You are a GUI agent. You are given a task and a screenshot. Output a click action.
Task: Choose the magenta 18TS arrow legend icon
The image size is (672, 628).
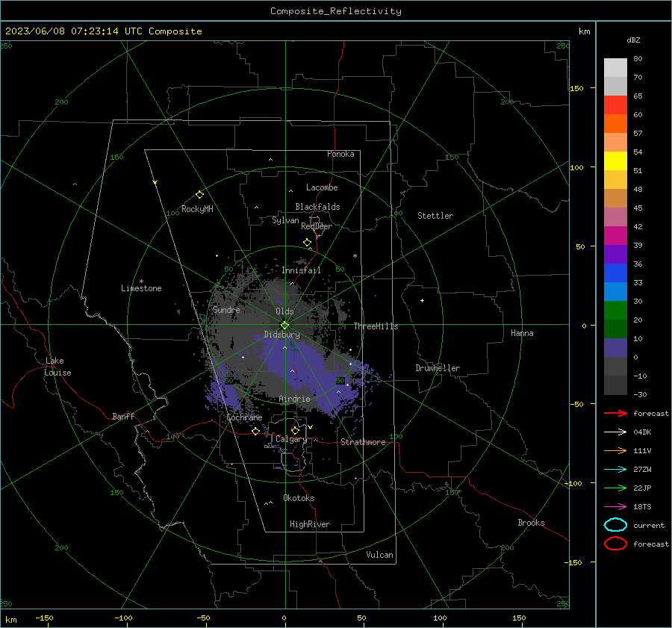[615, 507]
